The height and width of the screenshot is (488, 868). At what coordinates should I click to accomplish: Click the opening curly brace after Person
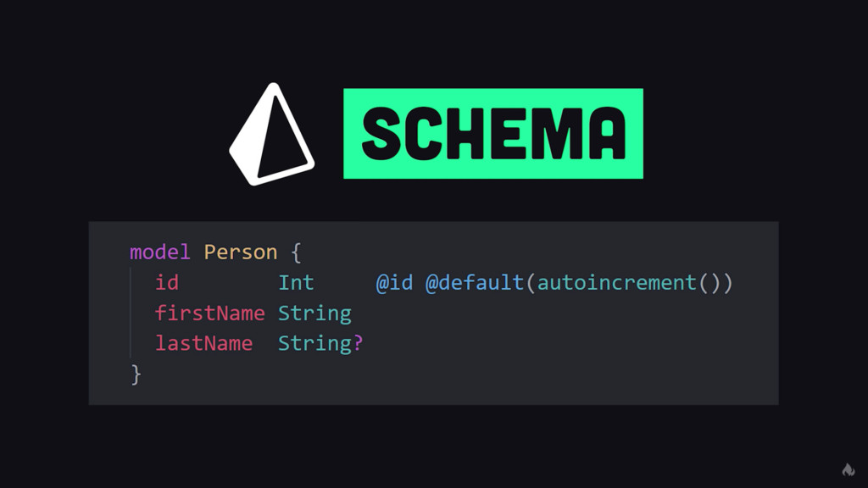tap(296, 252)
